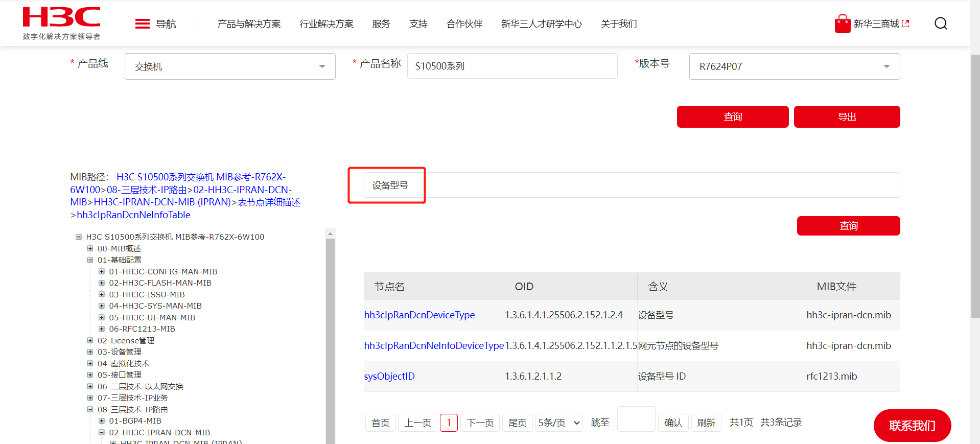The height and width of the screenshot is (444, 980).
Task: Click the page vertical scrollbar
Action: (x=975, y=186)
